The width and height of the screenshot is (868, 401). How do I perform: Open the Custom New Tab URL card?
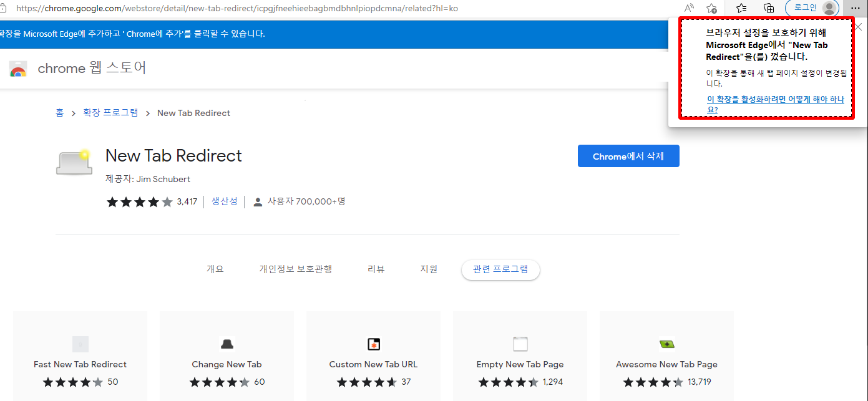click(x=373, y=355)
